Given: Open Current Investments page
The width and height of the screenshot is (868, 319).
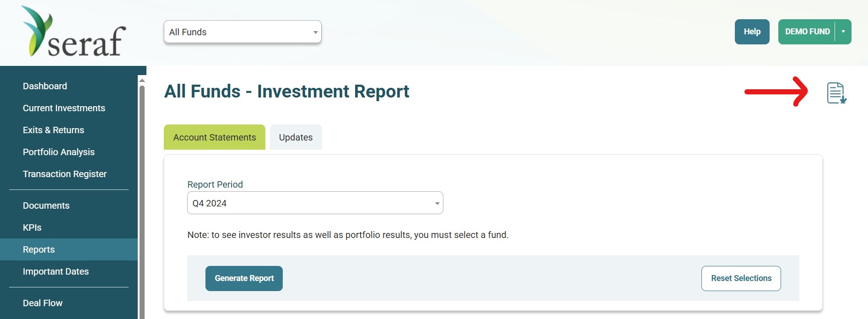Looking at the screenshot, I should [x=64, y=108].
